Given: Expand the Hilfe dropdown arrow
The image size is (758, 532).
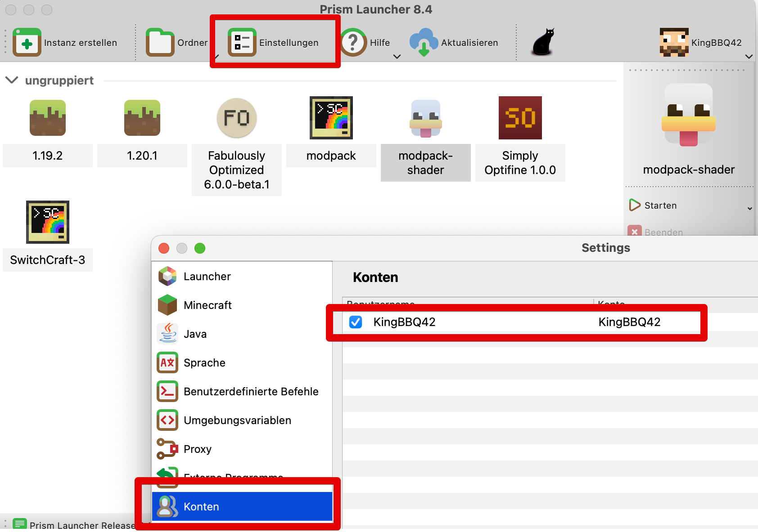Looking at the screenshot, I should click(397, 57).
